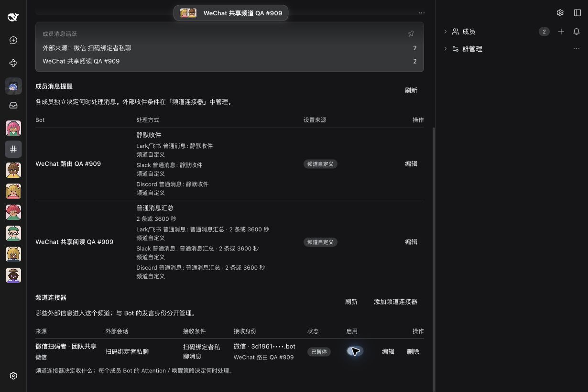Click bot name WeChat 共享阅读 QA #909 in table
The height and width of the screenshot is (392, 588).
click(x=74, y=242)
